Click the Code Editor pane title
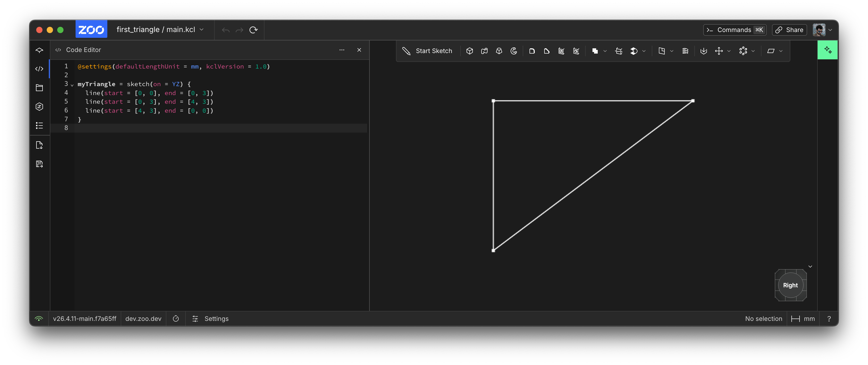The width and height of the screenshot is (868, 365). [83, 50]
